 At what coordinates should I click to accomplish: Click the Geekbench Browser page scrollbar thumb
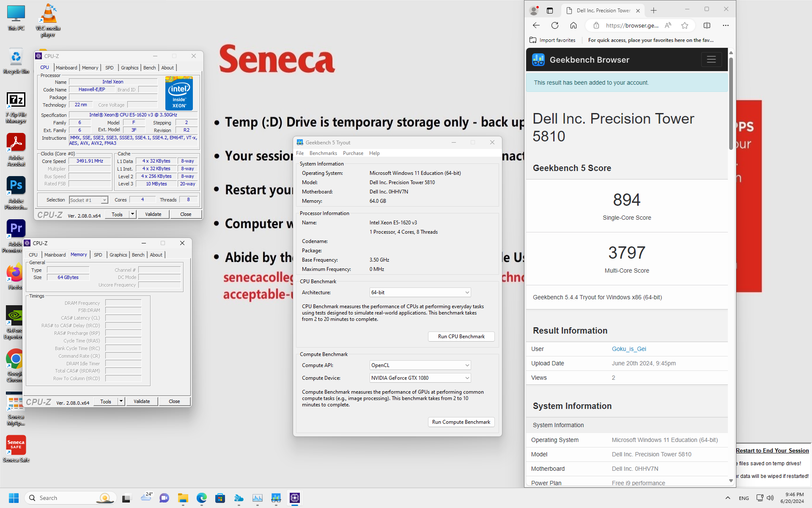[731, 103]
